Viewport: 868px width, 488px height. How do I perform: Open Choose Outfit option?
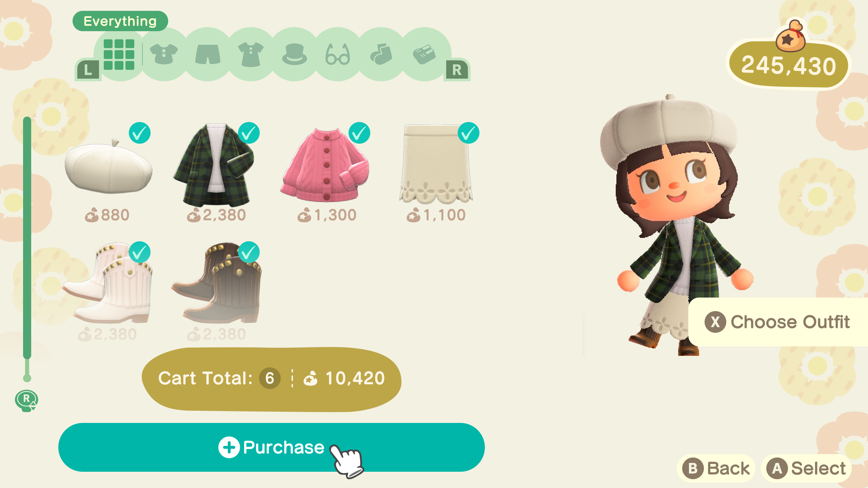coord(778,322)
